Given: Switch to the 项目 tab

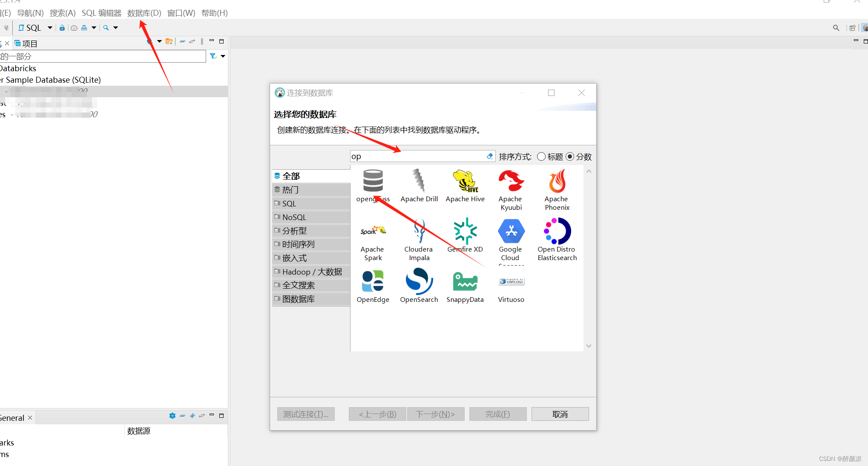Looking at the screenshot, I should pyautogui.click(x=28, y=43).
